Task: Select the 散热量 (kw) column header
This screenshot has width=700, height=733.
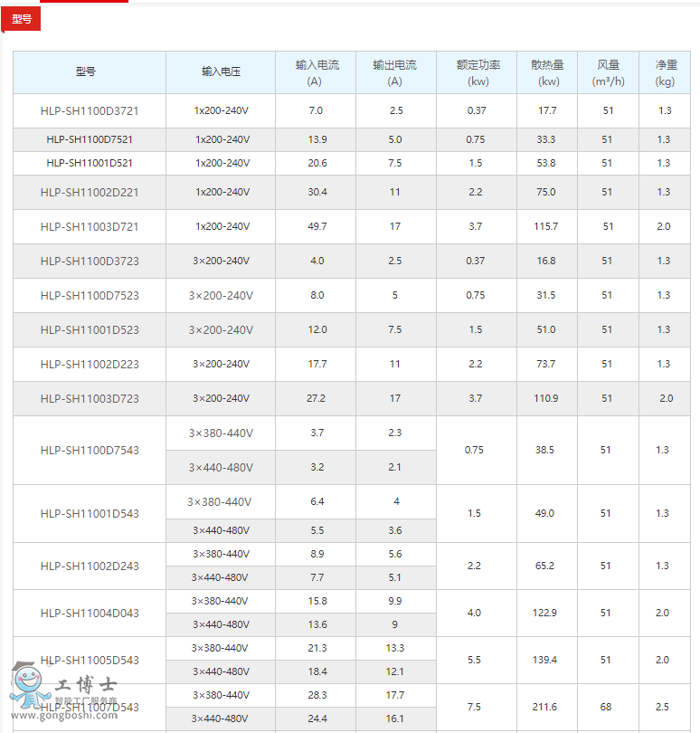Action: [547, 72]
